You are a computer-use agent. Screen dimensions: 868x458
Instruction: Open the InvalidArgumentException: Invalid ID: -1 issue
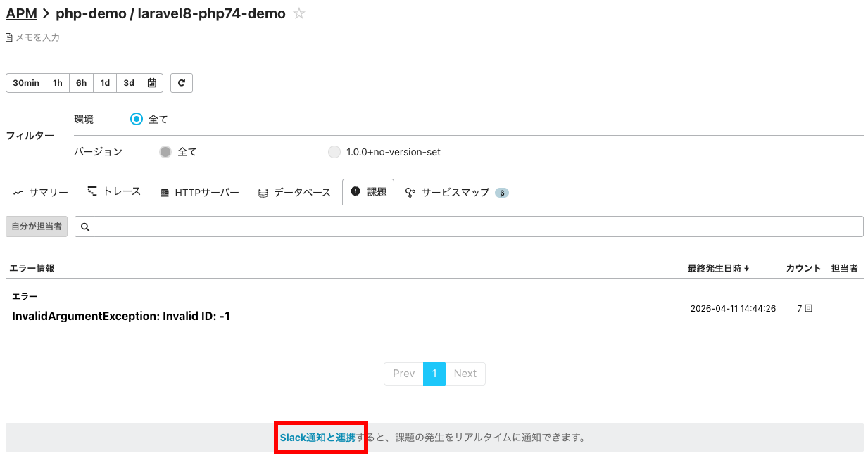click(121, 317)
